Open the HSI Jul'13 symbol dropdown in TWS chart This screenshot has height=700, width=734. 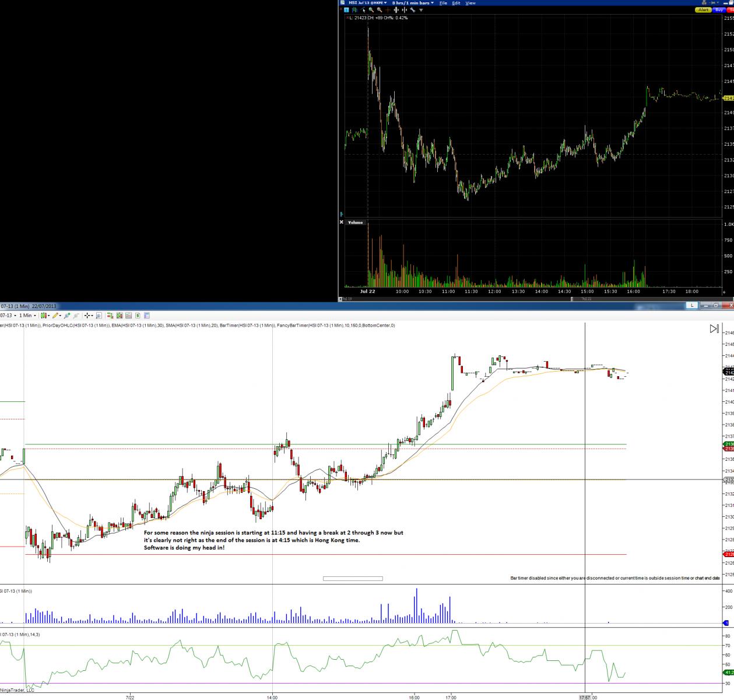click(367, 3)
